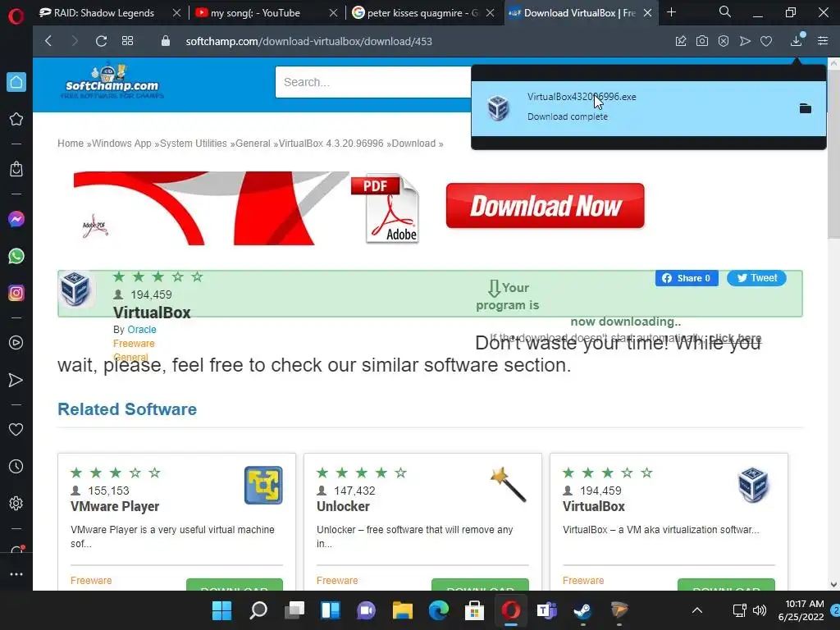Click the address bar URL

pyautogui.click(x=308, y=41)
